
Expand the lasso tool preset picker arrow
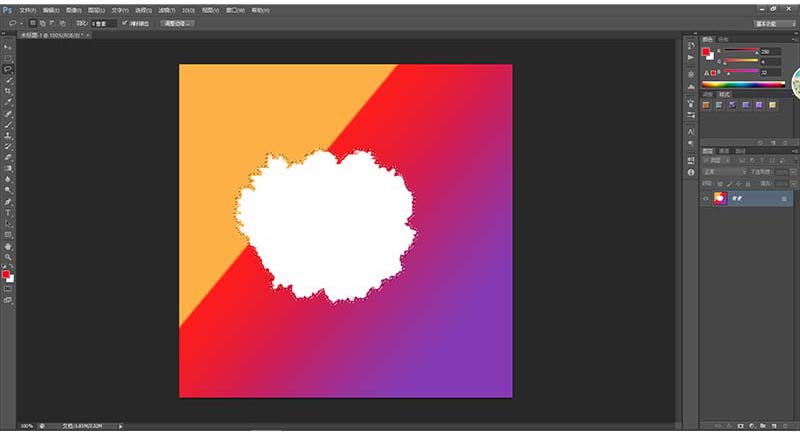pyautogui.click(x=19, y=22)
